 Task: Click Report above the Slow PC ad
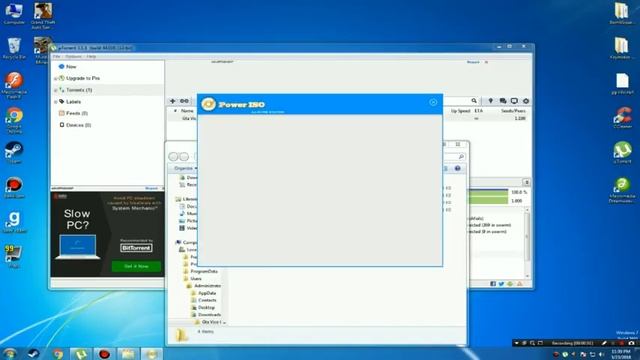coord(151,188)
